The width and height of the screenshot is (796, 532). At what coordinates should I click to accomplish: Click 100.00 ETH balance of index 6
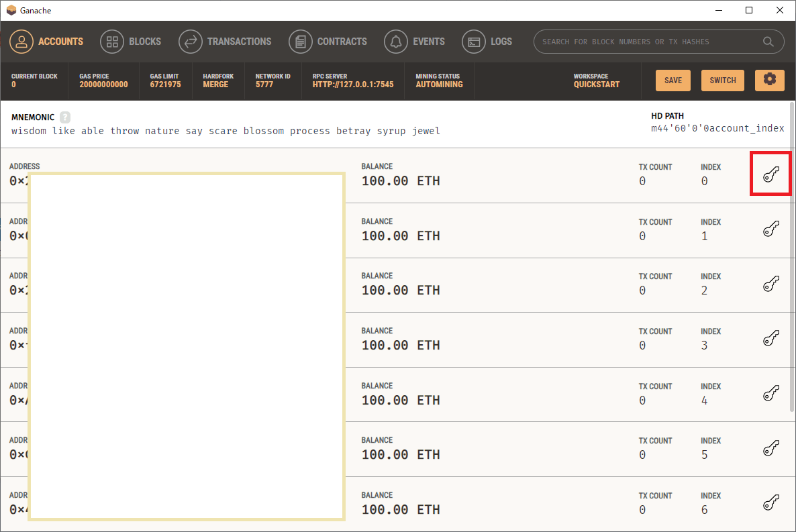point(401,510)
